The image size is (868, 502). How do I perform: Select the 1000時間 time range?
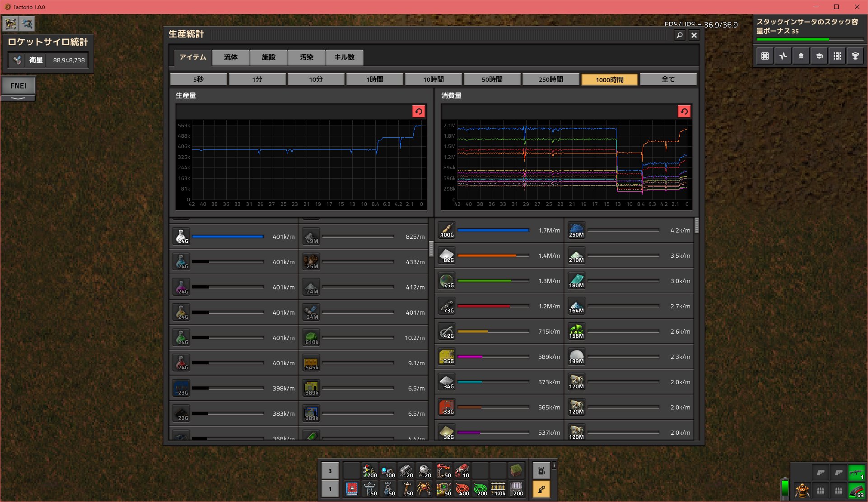click(610, 79)
